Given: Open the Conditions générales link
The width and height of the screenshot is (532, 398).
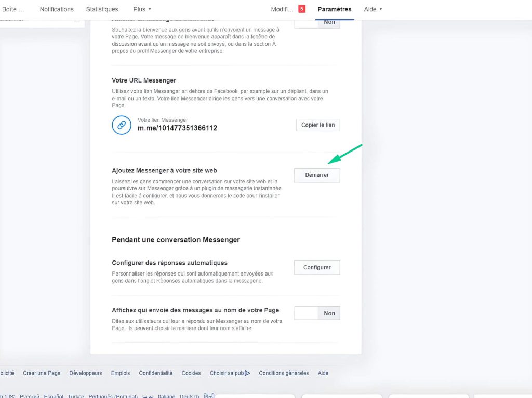Looking at the screenshot, I should [284, 373].
